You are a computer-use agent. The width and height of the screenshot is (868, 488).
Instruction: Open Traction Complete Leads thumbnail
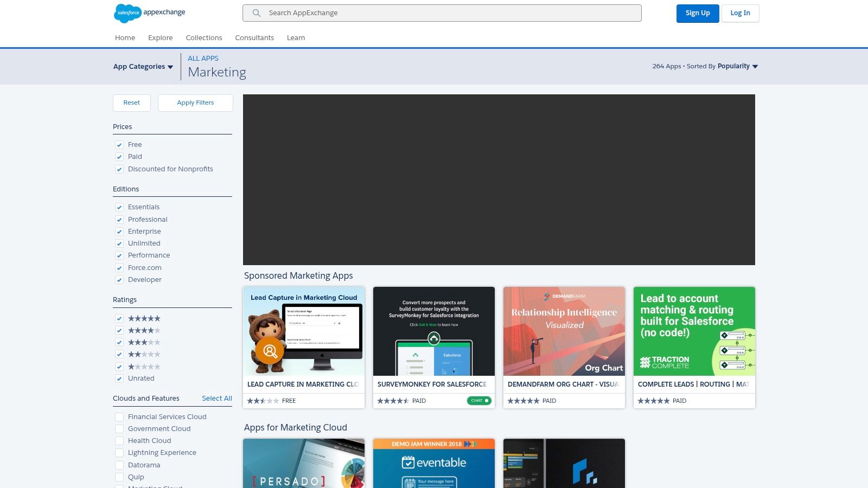694,331
